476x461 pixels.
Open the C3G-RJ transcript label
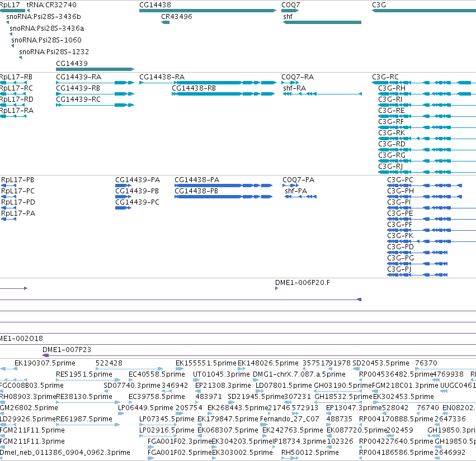click(390, 167)
